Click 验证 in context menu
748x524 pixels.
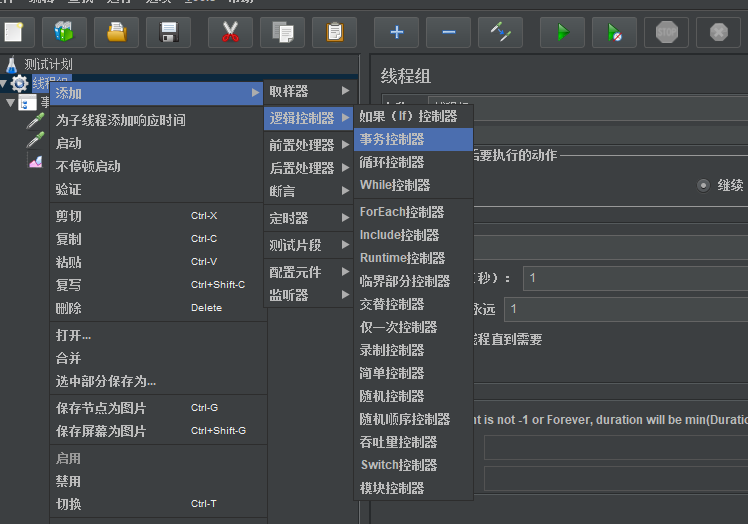point(158,189)
